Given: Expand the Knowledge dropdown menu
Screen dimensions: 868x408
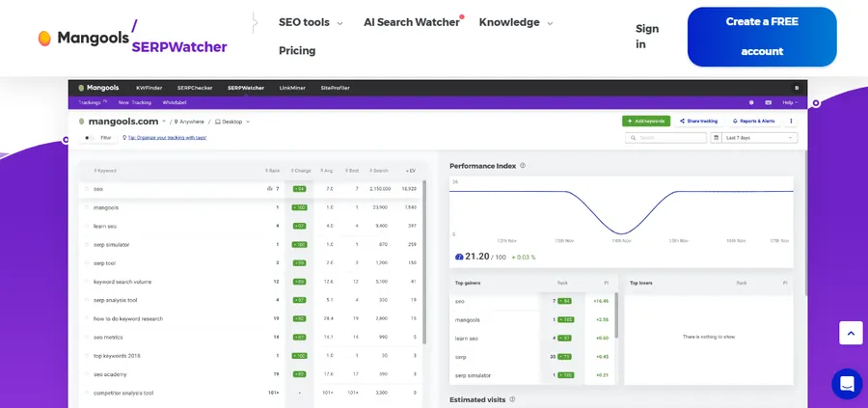Looking at the screenshot, I should click(x=516, y=23).
